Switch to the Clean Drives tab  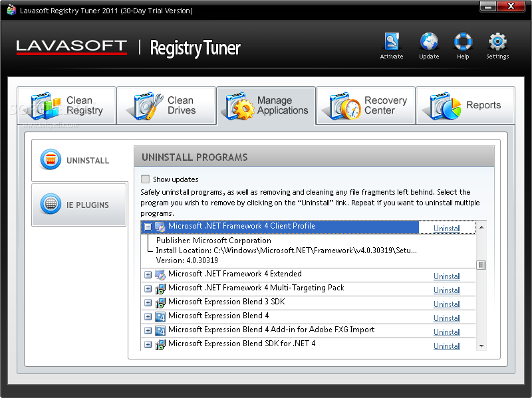(x=166, y=106)
